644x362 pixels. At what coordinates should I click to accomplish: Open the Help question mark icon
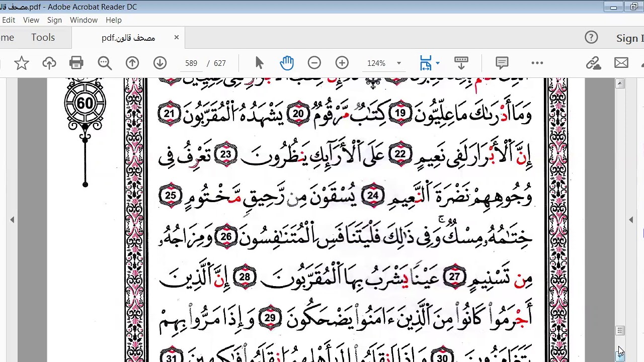click(591, 38)
